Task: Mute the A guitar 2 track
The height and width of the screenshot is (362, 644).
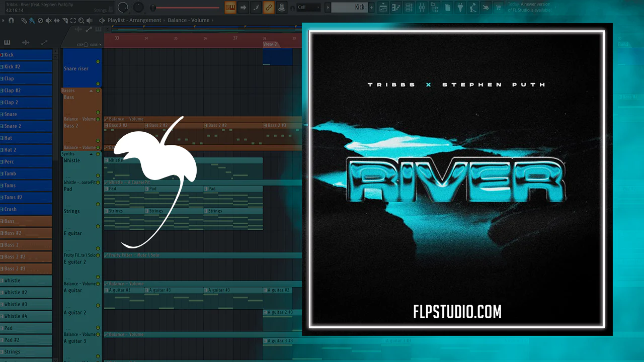Action: click(x=98, y=327)
